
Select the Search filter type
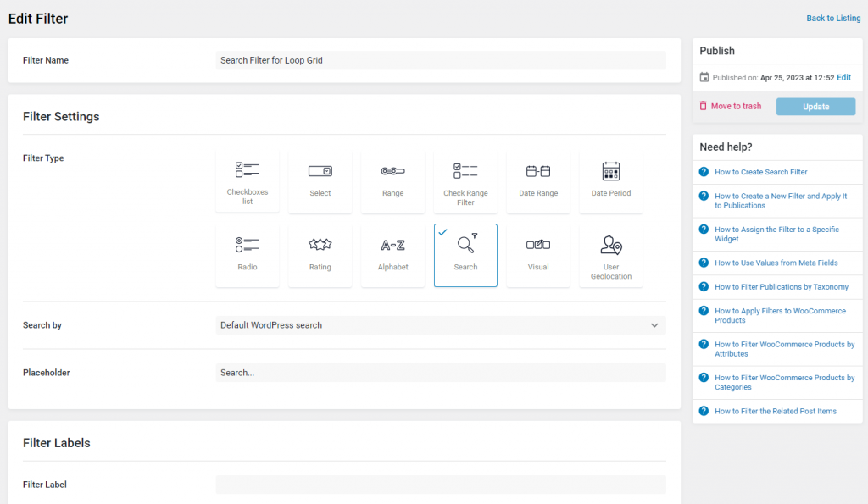(465, 256)
